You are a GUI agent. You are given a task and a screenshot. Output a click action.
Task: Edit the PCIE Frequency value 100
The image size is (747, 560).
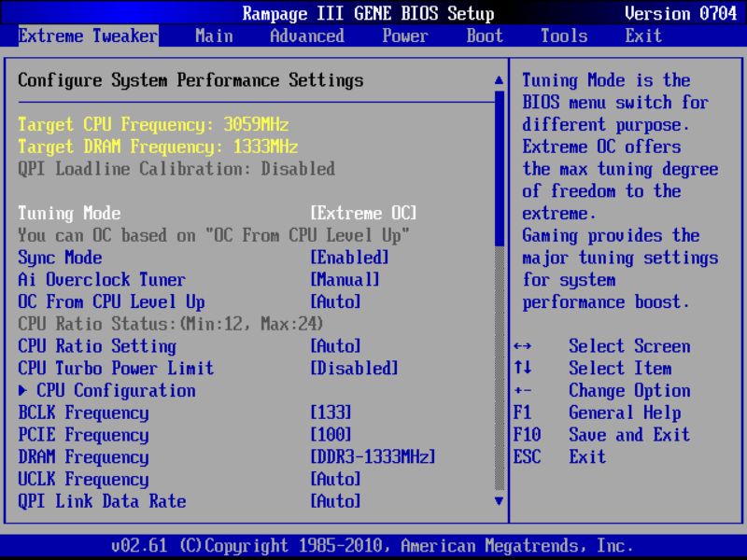tap(331, 435)
